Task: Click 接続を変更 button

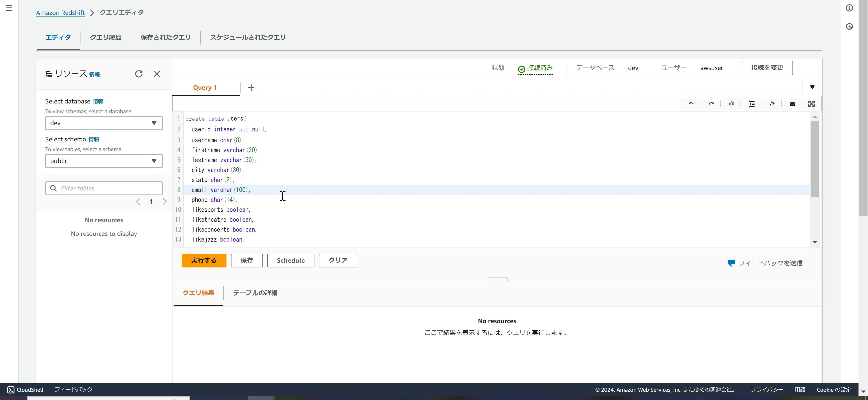Action: coord(767,68)
